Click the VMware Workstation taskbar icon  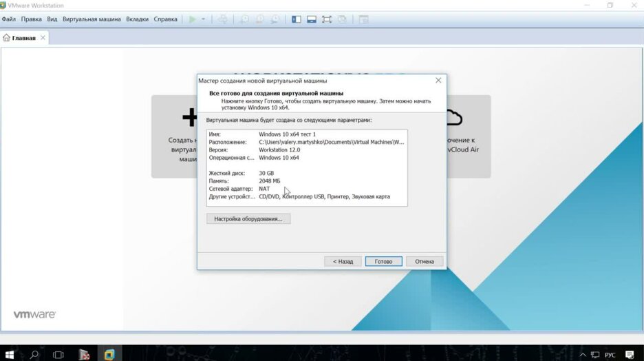click(109, 354)
